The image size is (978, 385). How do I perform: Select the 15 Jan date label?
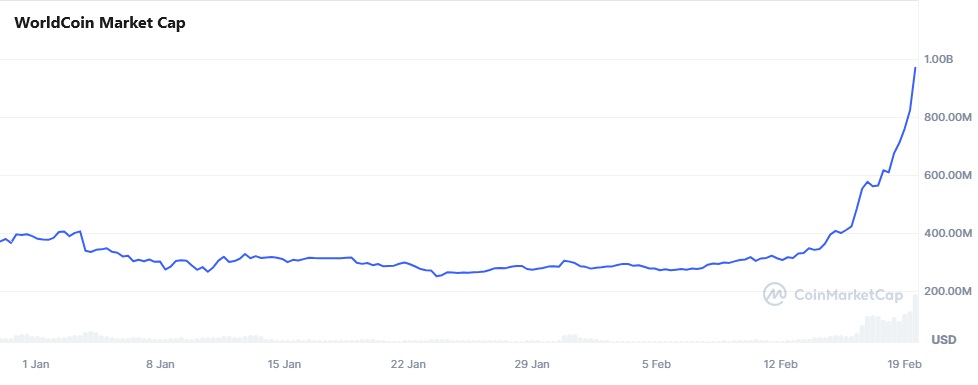coord(284,364)
